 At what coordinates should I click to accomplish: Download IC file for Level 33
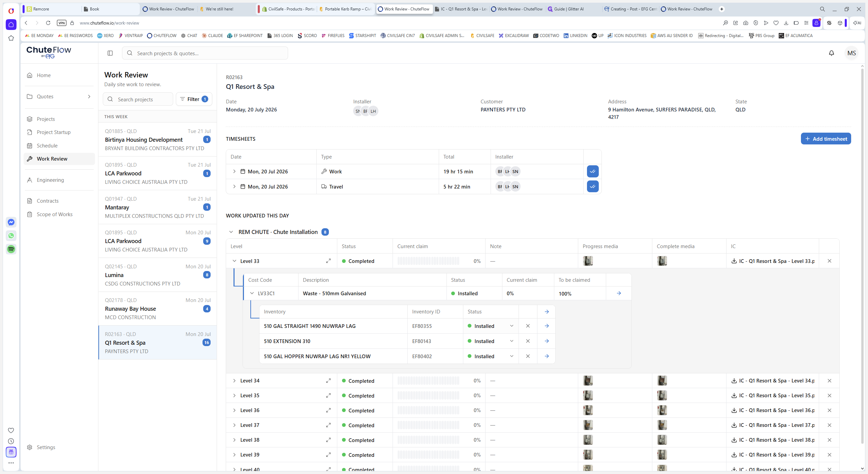click(x=773, y=261)
